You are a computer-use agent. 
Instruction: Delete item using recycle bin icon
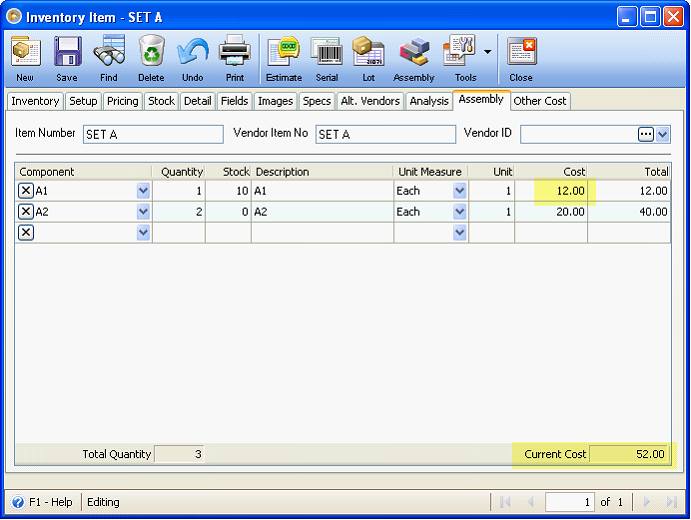tap(152, 51)
